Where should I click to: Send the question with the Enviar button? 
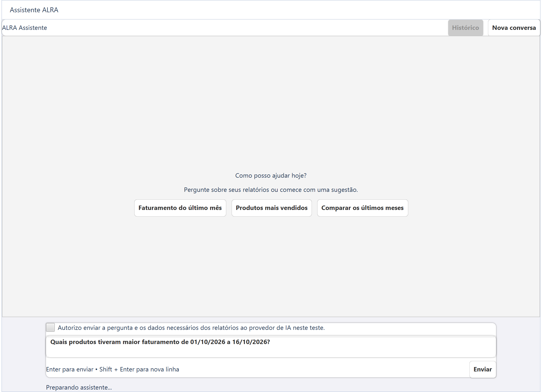483,369
